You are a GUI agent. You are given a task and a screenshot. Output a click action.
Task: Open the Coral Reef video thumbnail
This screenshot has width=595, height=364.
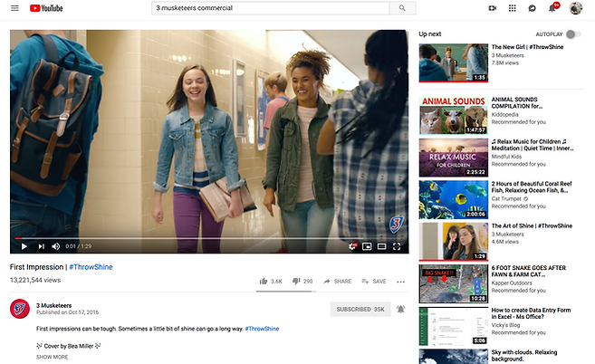click(454, 199)
